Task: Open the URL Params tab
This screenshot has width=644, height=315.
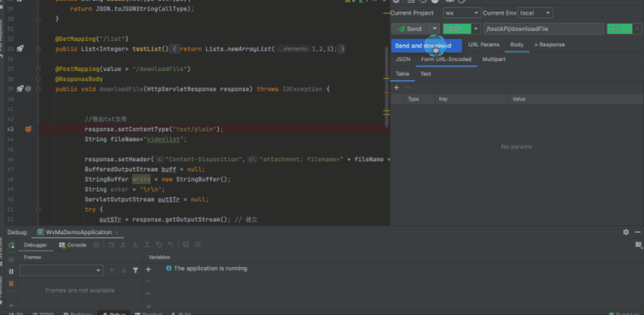Action: [x=484, y=45]
